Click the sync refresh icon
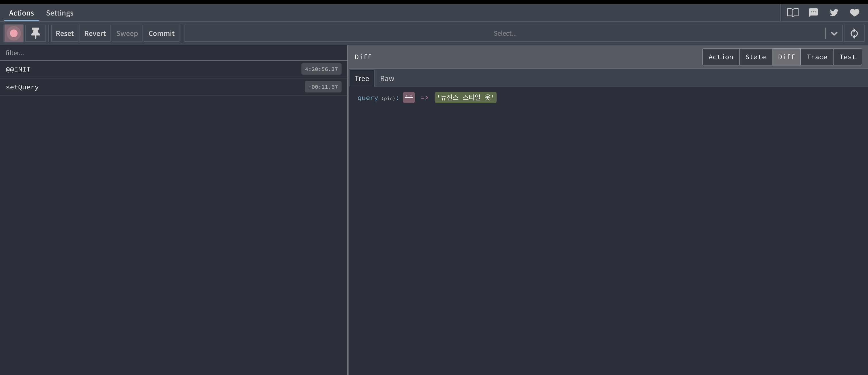Image resolution: width=868 pixels, height=375 pixels. coord(854,33)
